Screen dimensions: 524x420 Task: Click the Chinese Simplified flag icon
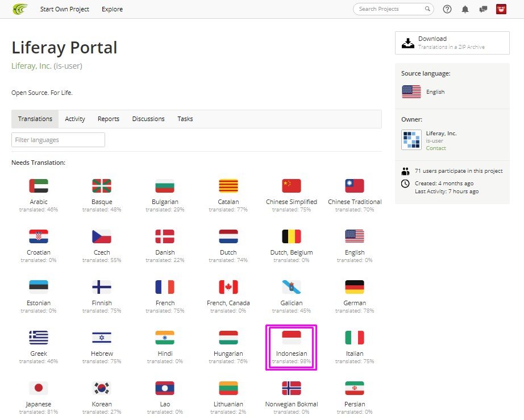pos(292,186)
